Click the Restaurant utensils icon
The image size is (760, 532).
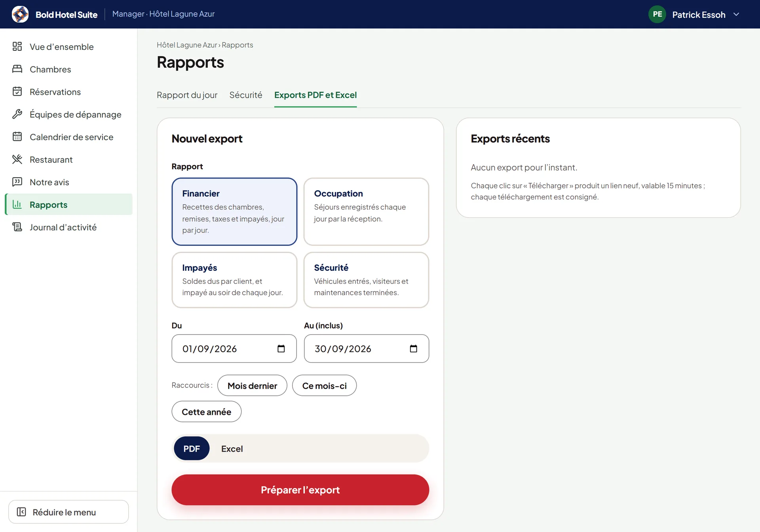17,160
